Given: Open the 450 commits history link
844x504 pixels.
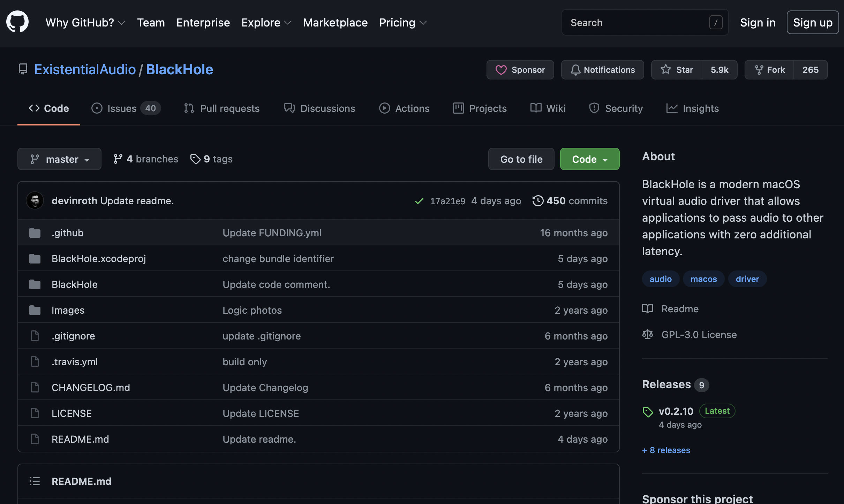Looking at the screenshot, I should coord(570,201).
